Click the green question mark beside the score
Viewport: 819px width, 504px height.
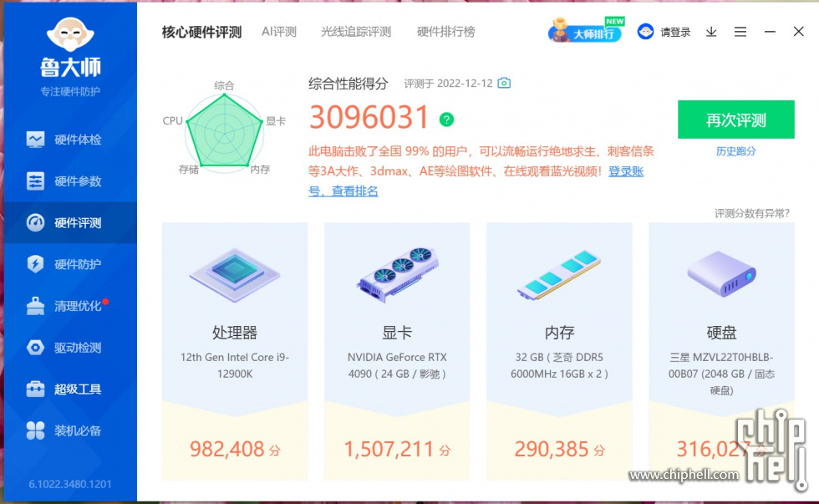coord(446,120)
